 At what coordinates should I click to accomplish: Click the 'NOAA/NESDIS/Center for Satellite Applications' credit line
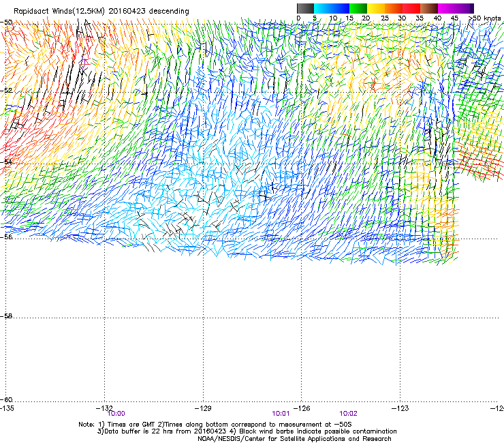[x=294, y=439]
